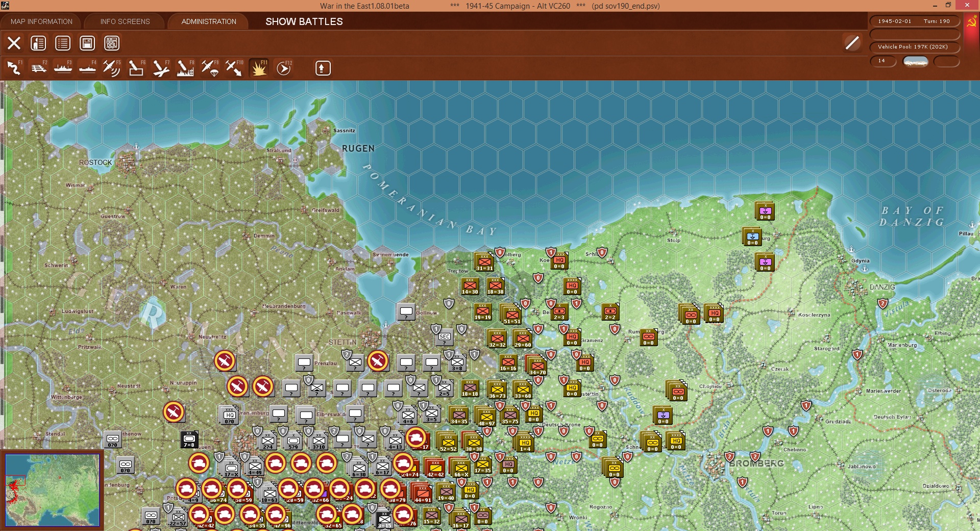980x531 pixels.
Task: Click the Stralsund town label
Action: tap(279, 151)
